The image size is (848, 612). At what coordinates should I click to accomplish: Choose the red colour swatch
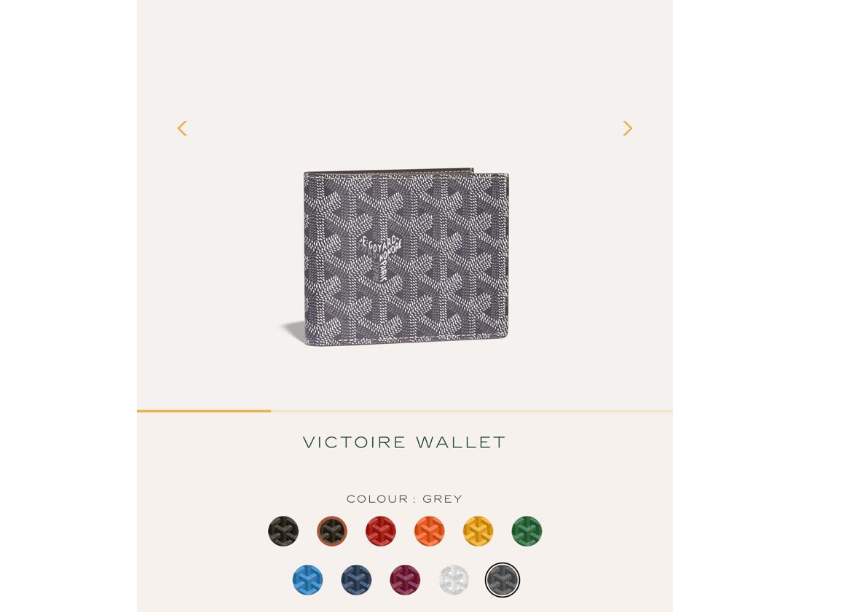point(381,531)
